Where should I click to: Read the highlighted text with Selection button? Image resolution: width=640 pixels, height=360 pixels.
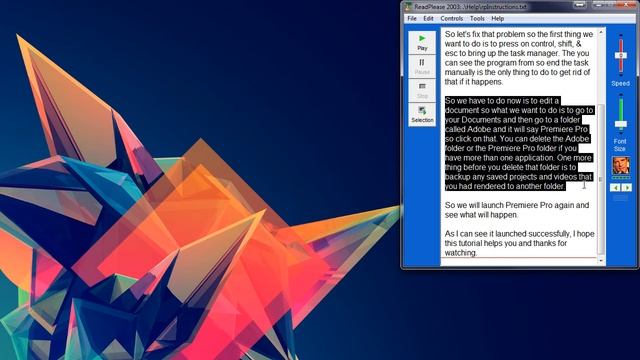coord(422,114)
